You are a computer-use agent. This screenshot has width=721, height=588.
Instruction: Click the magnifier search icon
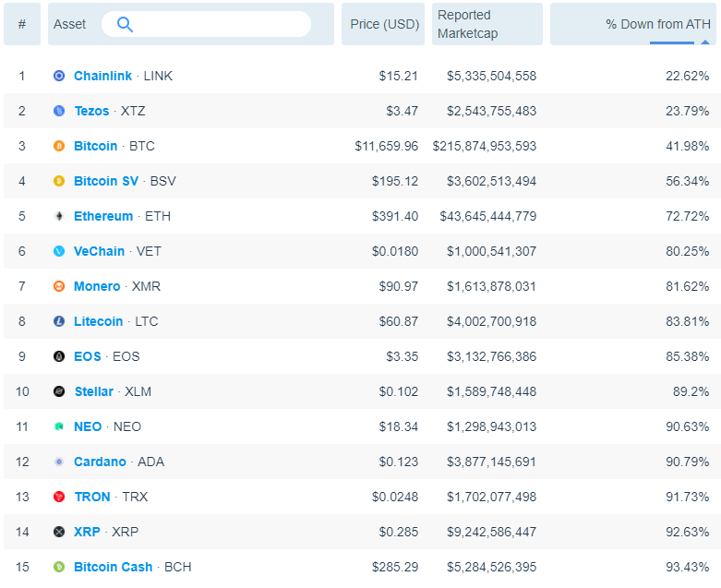(x=125, y=24)
